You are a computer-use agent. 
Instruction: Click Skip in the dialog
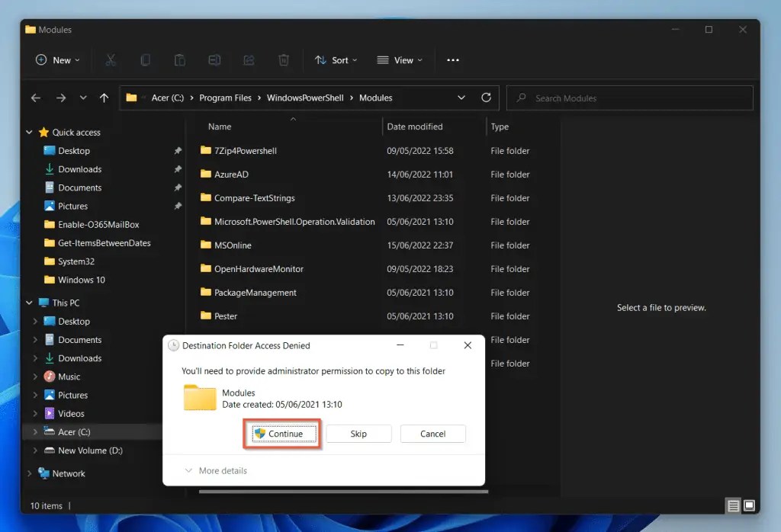click(x=358, y=433)
